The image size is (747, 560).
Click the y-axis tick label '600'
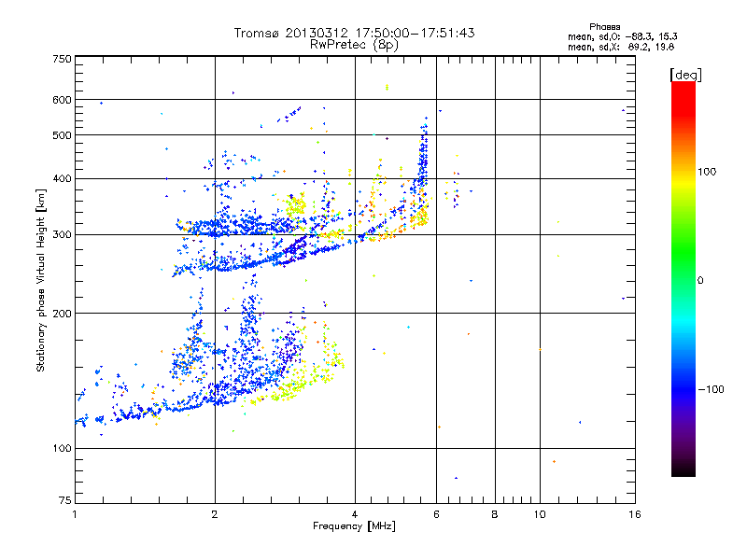[x=63, y=100]
